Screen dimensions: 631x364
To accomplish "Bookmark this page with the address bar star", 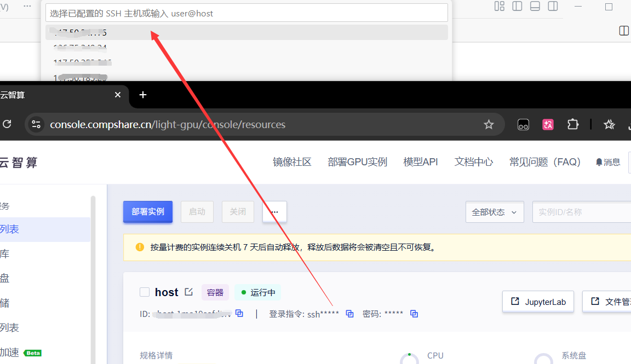I will (489, 125).
